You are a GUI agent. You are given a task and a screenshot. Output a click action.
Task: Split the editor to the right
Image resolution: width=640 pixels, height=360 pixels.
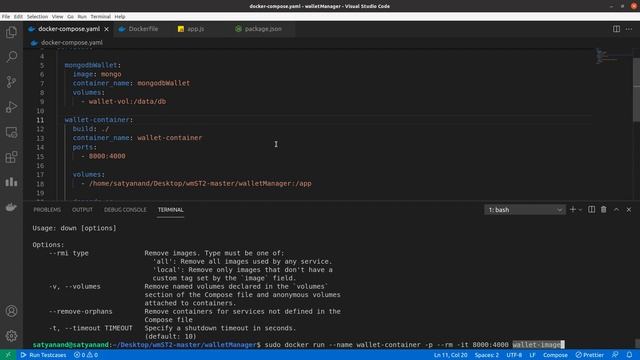click(616, 29)
